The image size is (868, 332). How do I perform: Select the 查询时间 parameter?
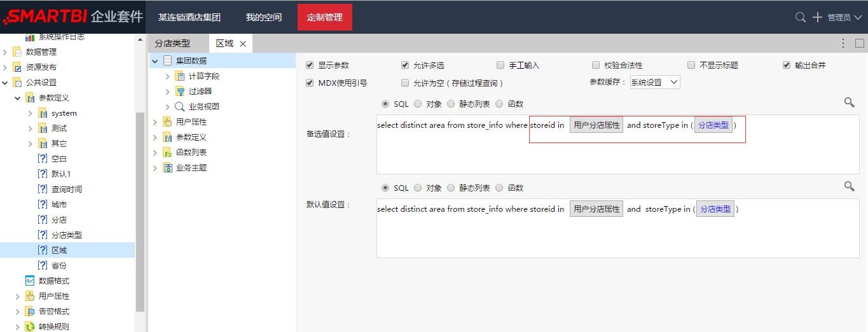pyautogui.click(x=67, y=190)
